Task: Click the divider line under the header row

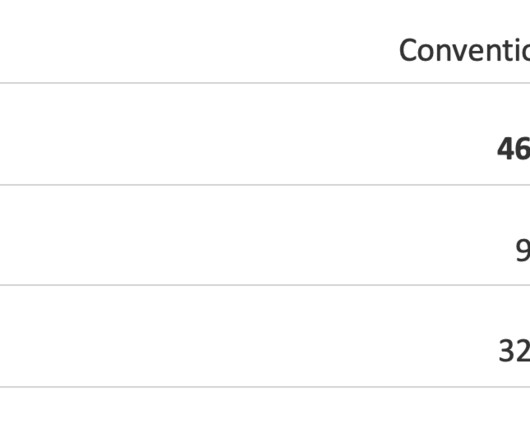Action: (x=265, y=82)
